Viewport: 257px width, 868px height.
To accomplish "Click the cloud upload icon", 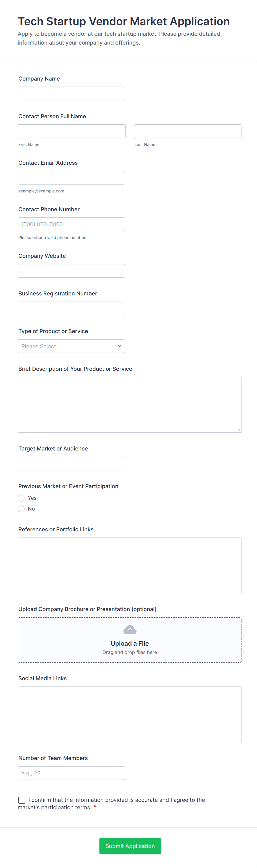I will pos(130,629).
